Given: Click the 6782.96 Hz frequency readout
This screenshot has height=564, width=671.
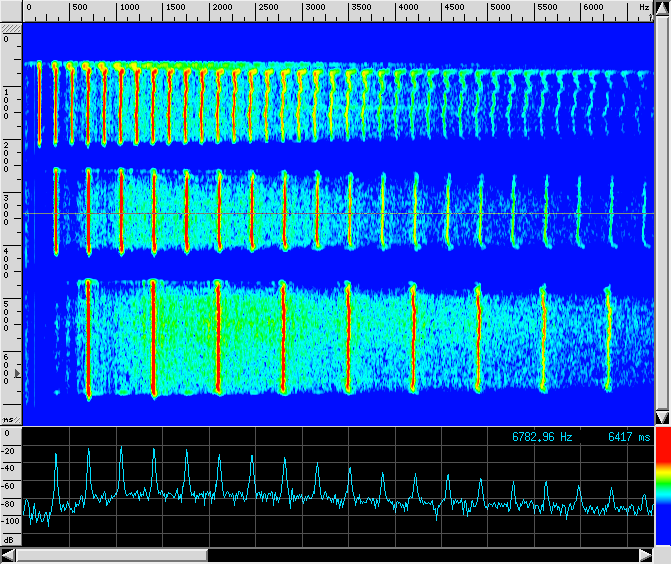Looking at the screenshot, I should tap(542, 438).
